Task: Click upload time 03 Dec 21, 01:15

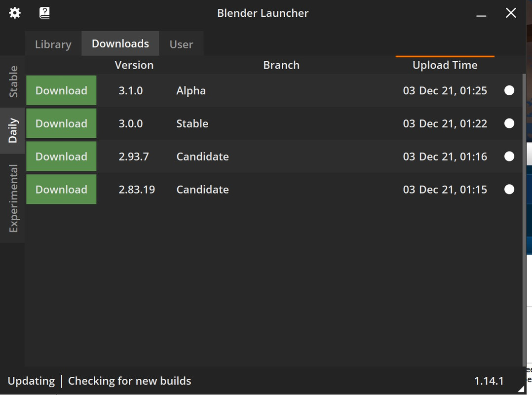Action: [445, 190]
